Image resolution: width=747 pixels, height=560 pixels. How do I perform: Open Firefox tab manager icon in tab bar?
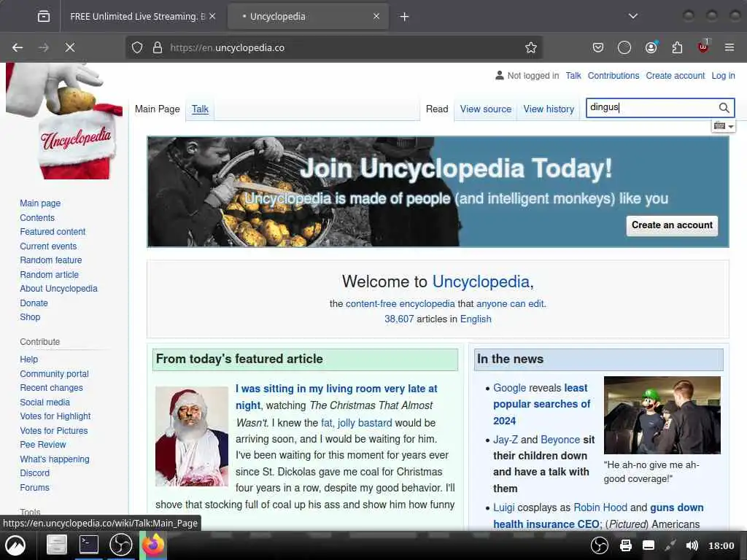click(43, 17)
